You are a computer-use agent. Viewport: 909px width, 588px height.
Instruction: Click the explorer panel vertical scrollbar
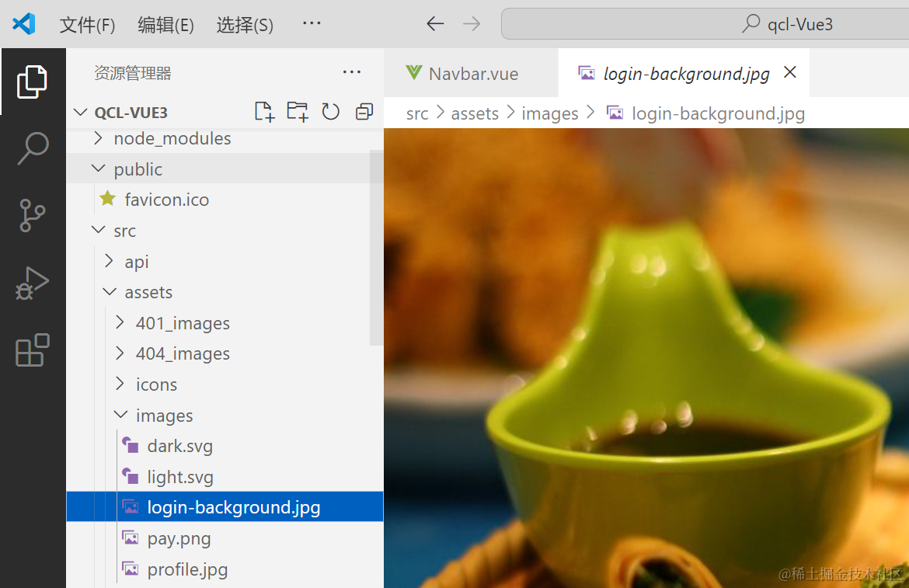click(376, 249)
